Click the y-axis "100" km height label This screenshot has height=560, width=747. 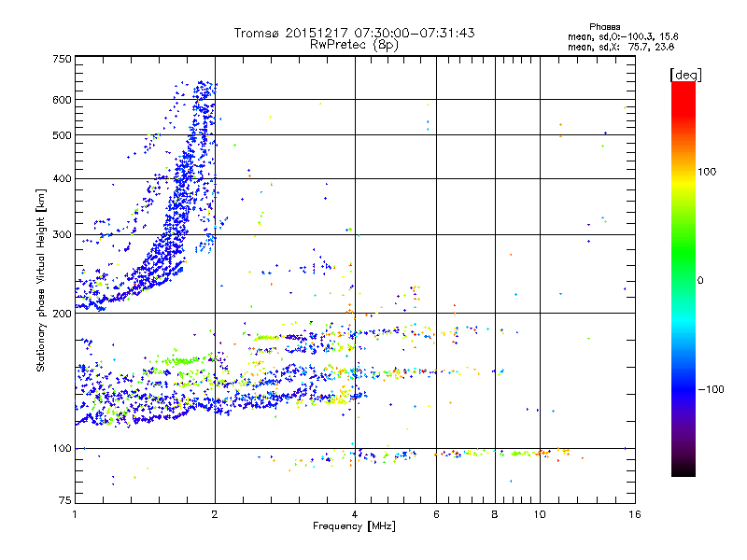click(62, 448)
